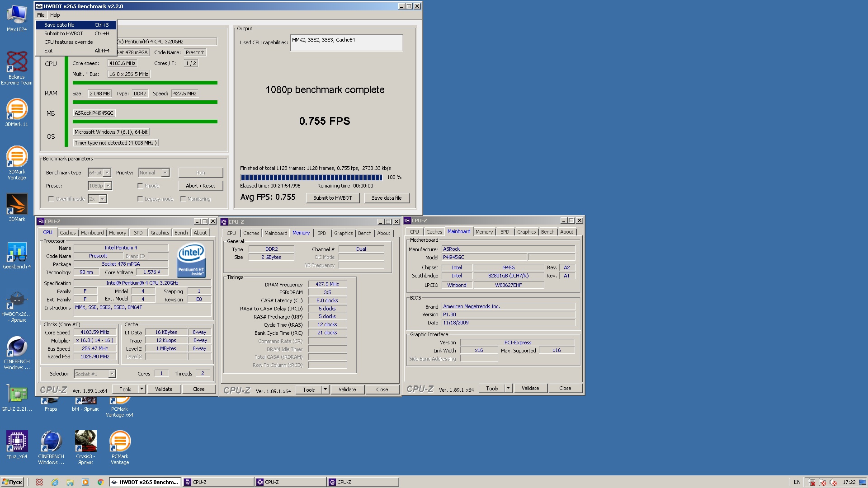Open Windows Explorer folder in taskbar
Screen dimensions: 868x488
70,482
